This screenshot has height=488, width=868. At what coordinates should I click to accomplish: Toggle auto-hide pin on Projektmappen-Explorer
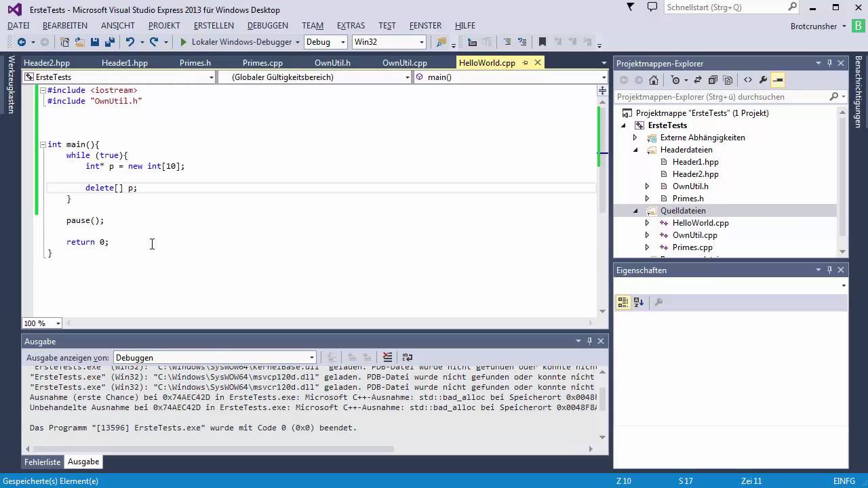pyautogui.click(x=829, y=63)
